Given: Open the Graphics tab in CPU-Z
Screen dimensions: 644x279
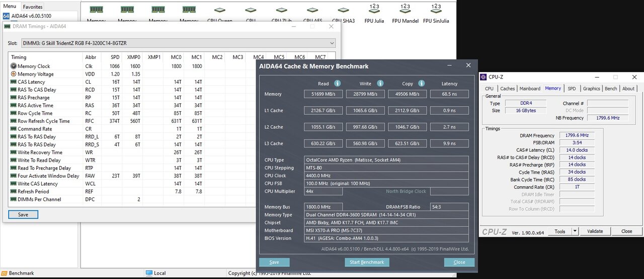Looking at the screenshot, I should (591, 89).
